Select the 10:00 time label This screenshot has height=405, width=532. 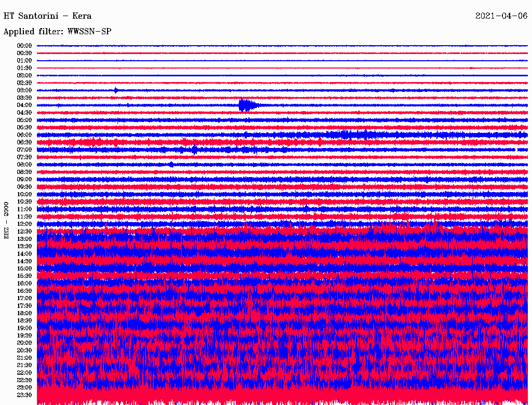[24, 194]
